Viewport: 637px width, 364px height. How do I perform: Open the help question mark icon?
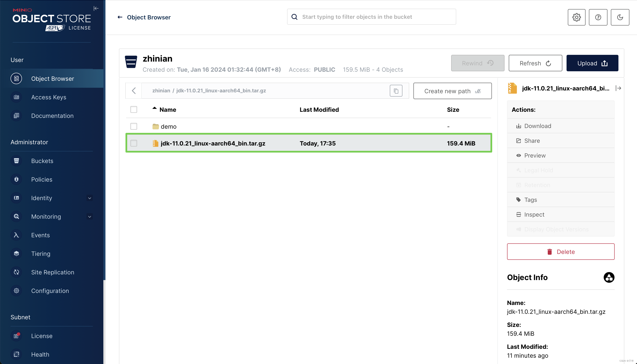(x=598, y=17)
